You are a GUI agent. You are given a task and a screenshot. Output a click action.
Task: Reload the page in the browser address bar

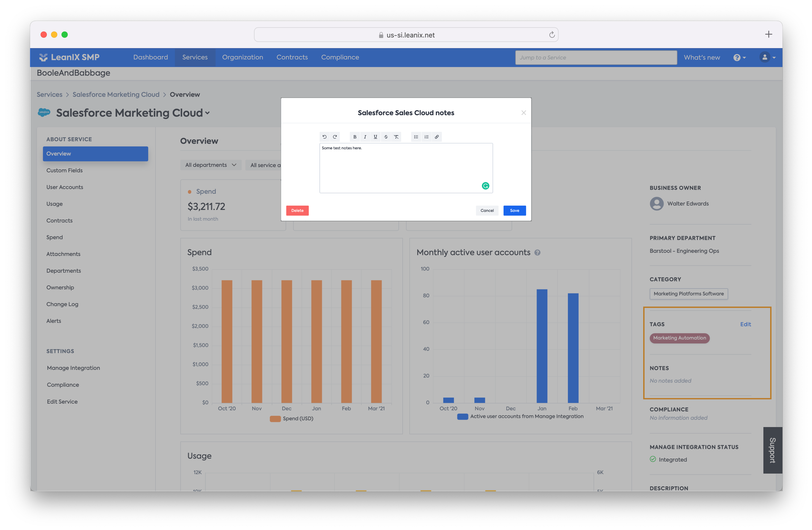[552, 35]
